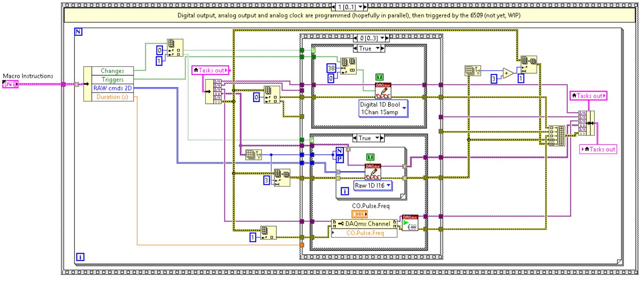Go to next frame of 1 [0..1] sequence

pyautogui.click(x=365, y=7)
